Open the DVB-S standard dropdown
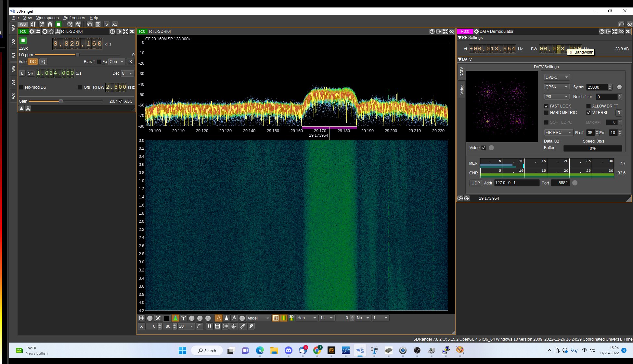The image size is (633, 364). pos(557,77)
